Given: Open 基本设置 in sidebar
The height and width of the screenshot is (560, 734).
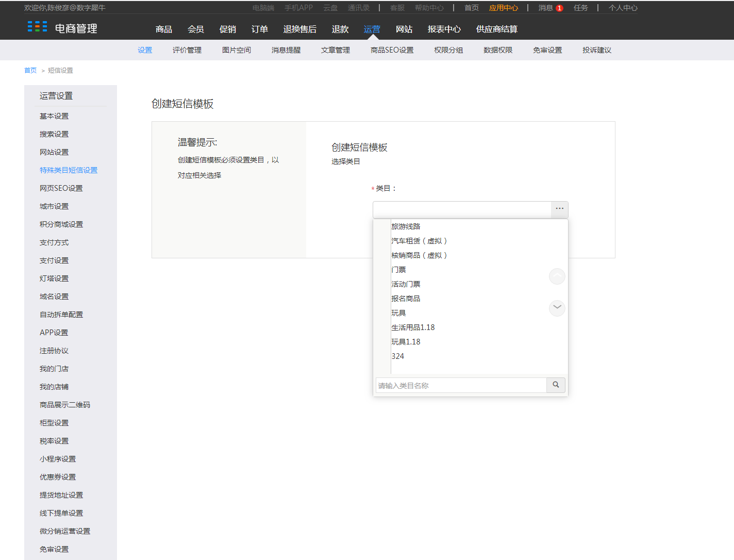Looking at the screenshot, I should [x=54, y=116].
